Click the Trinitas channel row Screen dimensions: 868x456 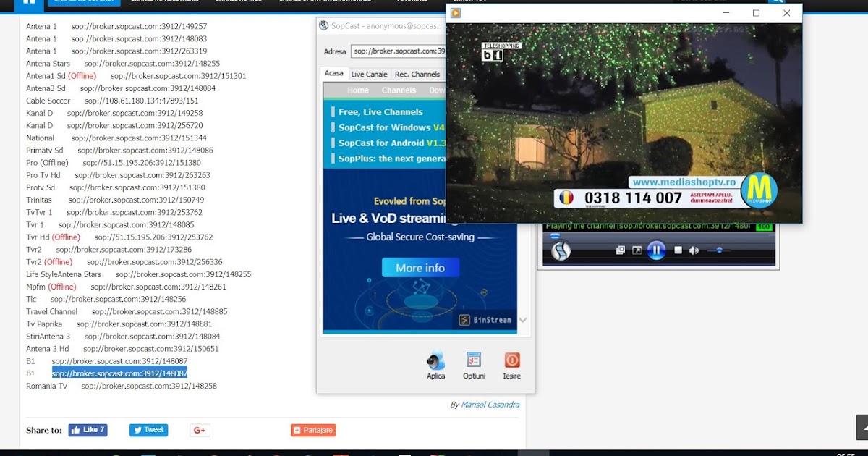tap(115, 200)
